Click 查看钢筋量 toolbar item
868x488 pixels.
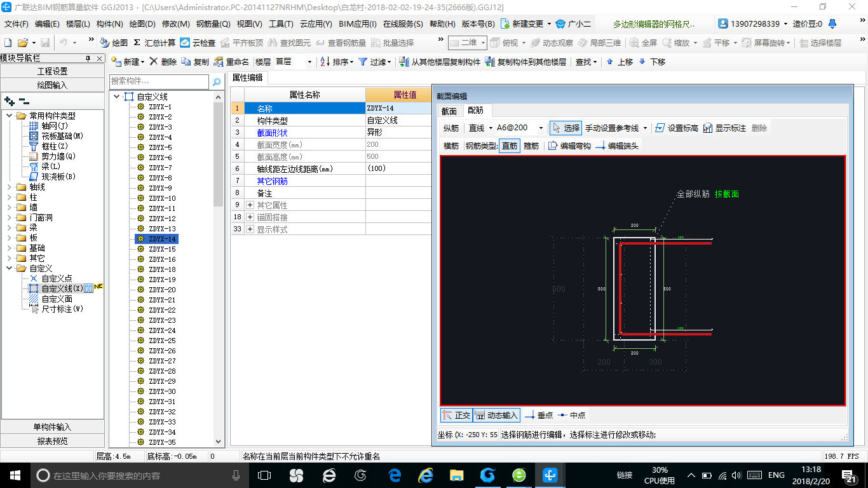[341, 43]
